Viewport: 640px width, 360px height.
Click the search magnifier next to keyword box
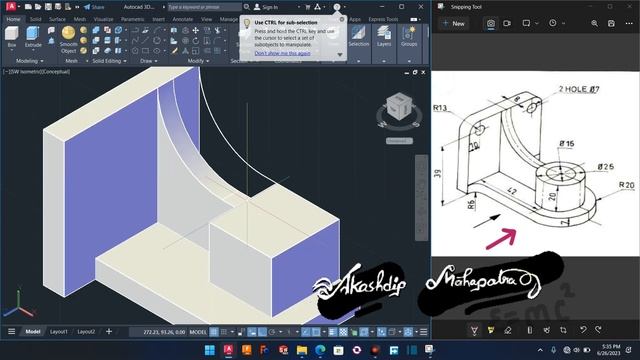[x=247, y=7]
